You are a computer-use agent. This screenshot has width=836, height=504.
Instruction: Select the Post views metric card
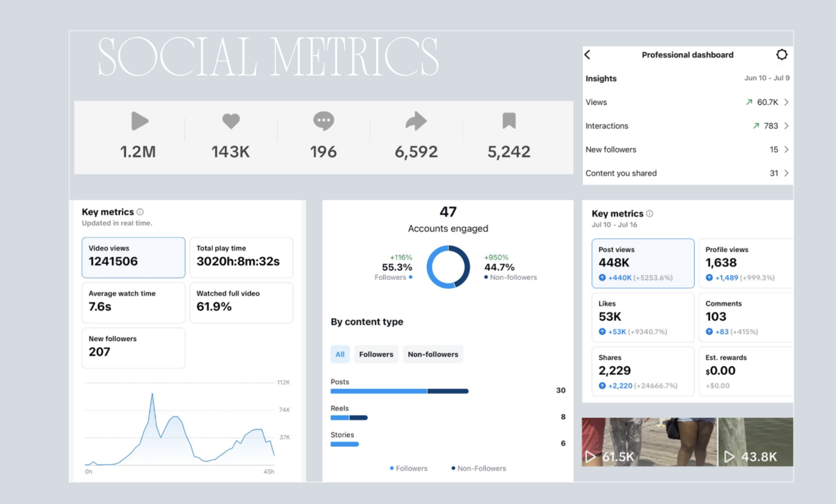coord(642,262)
